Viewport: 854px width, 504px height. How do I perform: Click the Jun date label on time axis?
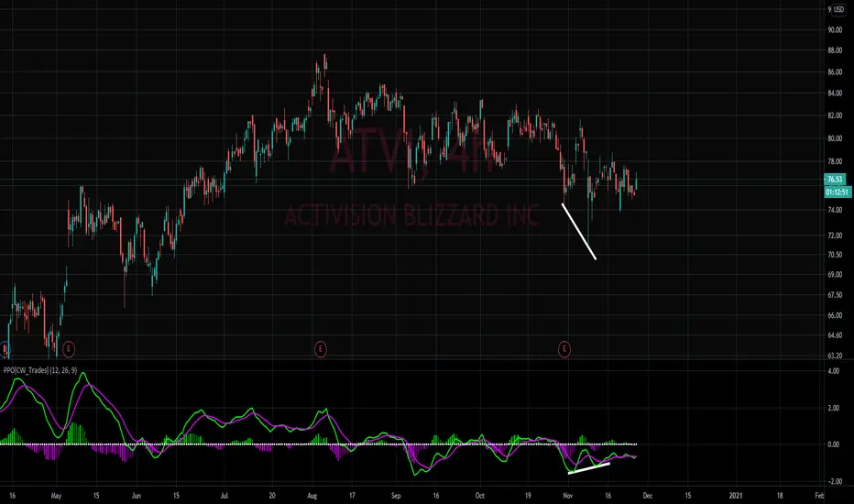[x=137, y=496]
